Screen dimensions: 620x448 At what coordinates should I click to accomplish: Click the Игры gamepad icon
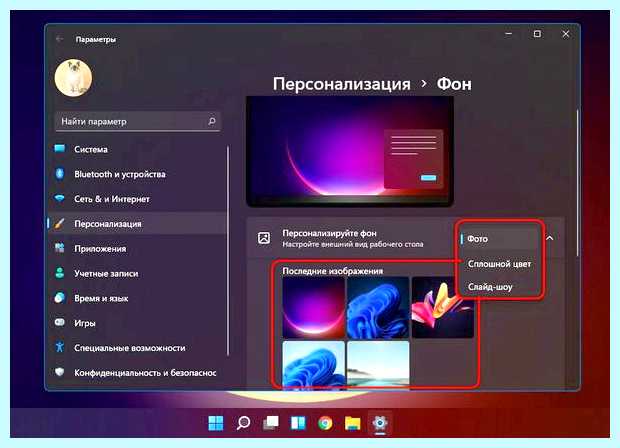coord(60,322)
